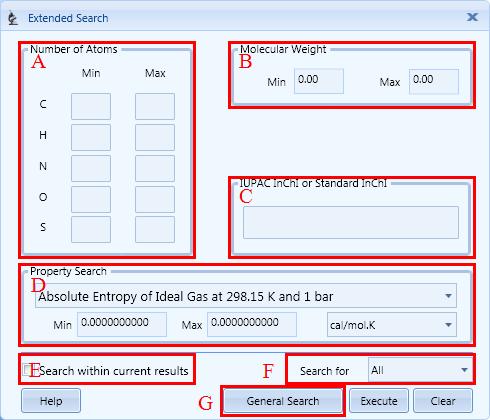Click the IUPAC InChI text box
Viewport: 490px width, 420px height.
point(351,223)
